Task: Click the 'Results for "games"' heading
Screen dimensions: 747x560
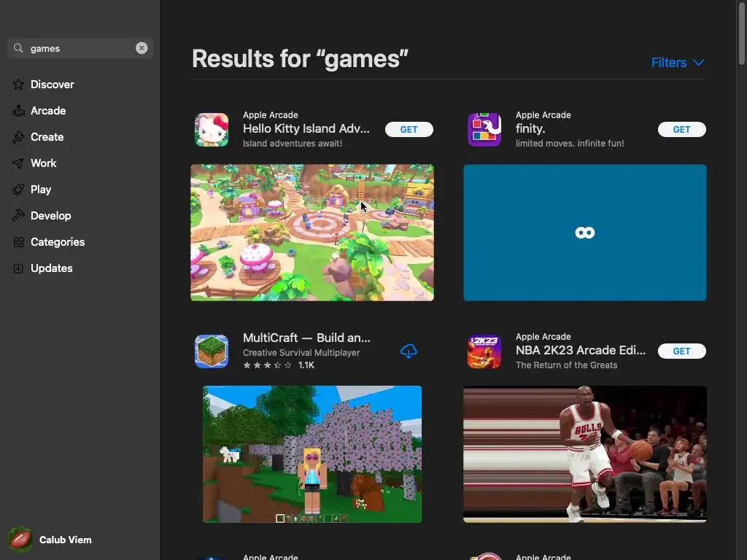Action: pos(300,59)
